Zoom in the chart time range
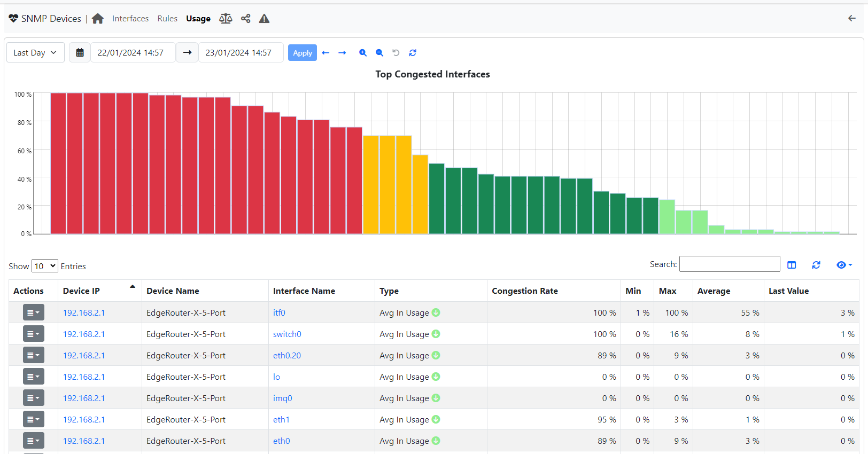The height and width of the screenshot is (454, 868). click(363, 53)
